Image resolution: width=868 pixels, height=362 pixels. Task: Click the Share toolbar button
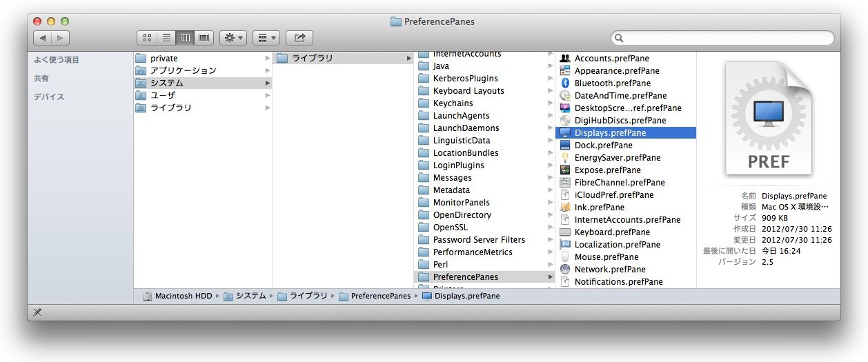[299, 38]
